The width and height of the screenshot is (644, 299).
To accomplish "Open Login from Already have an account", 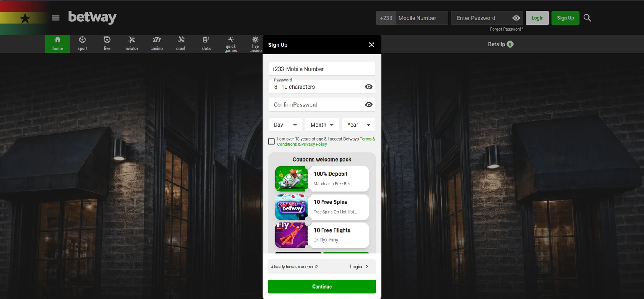I will pyautogui.click(x=359, y=267).
